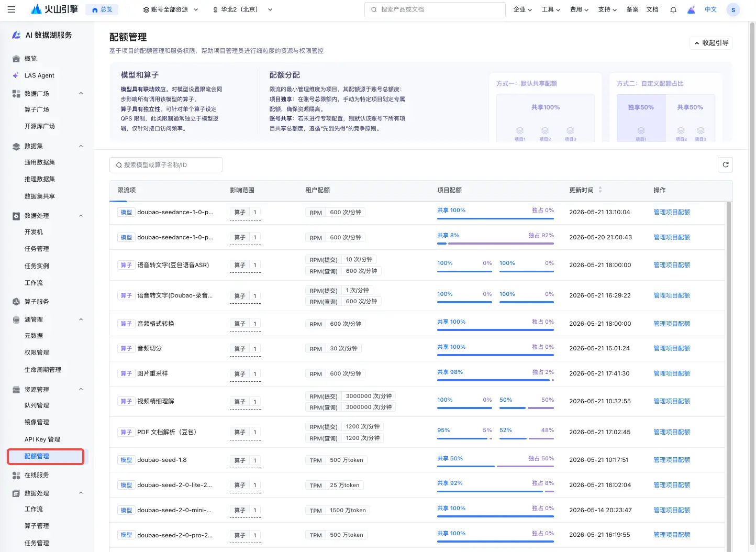Open 算子广场 in sidebar

point(37,109)
